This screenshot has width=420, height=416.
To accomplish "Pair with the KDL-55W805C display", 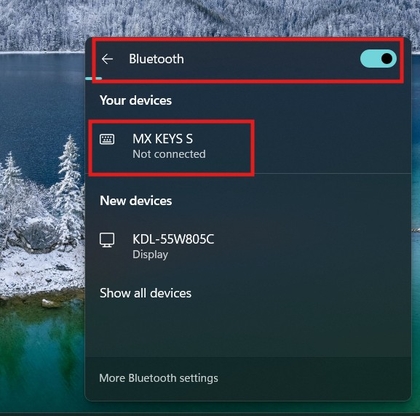I will click(248, 247).
